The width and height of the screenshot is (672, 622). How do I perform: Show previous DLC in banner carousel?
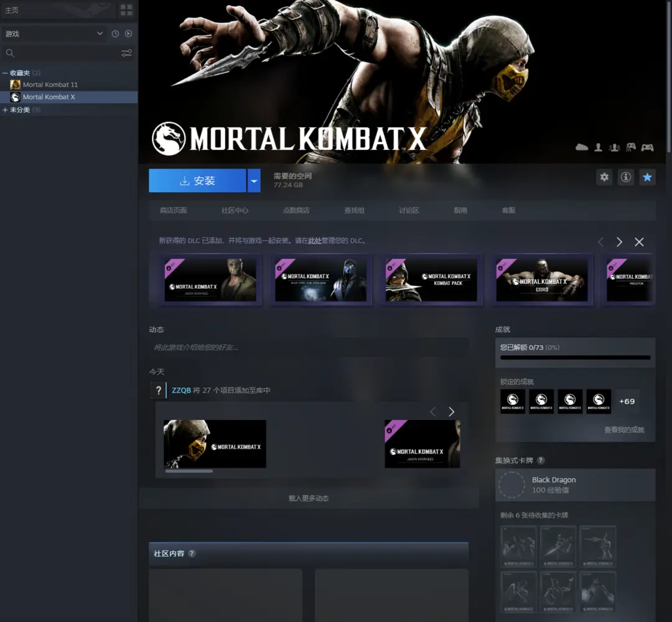point(600,242)
